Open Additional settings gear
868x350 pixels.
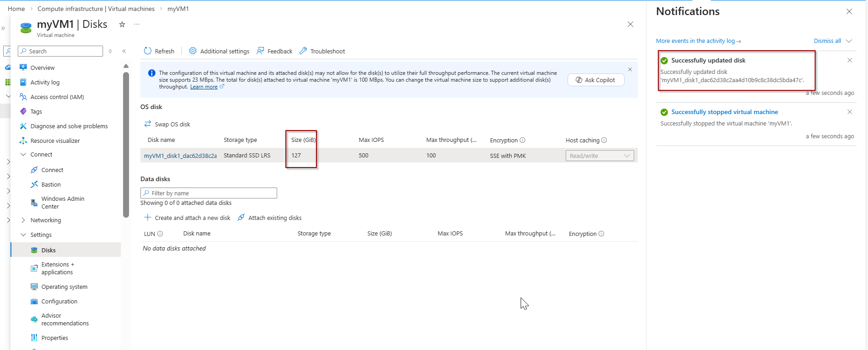(x=219, y=51)
